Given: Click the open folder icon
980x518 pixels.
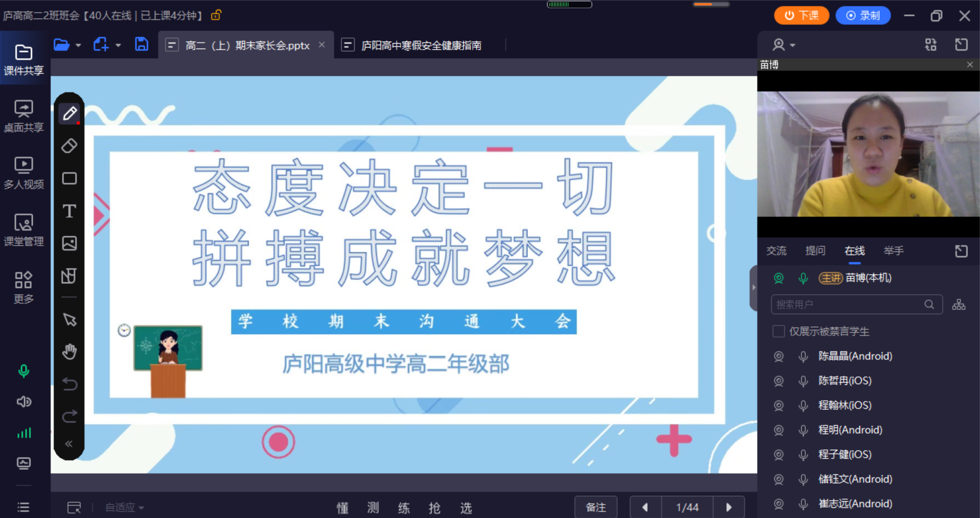Looking at the screenshot, I should tap(61, 45).
